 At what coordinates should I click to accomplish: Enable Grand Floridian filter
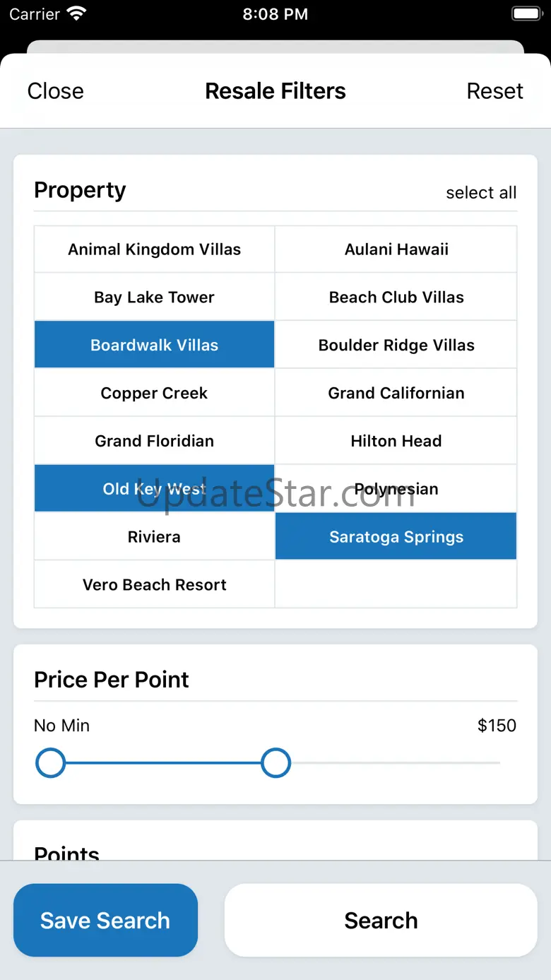pos(154,441)
